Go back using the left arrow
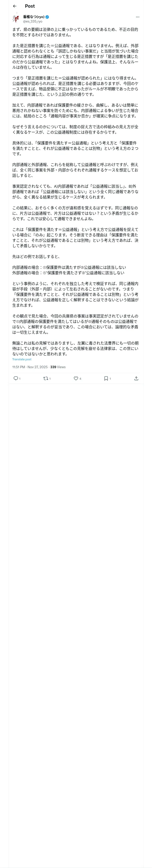Viewport: 152px width, 868px height. tap(14, 6)
